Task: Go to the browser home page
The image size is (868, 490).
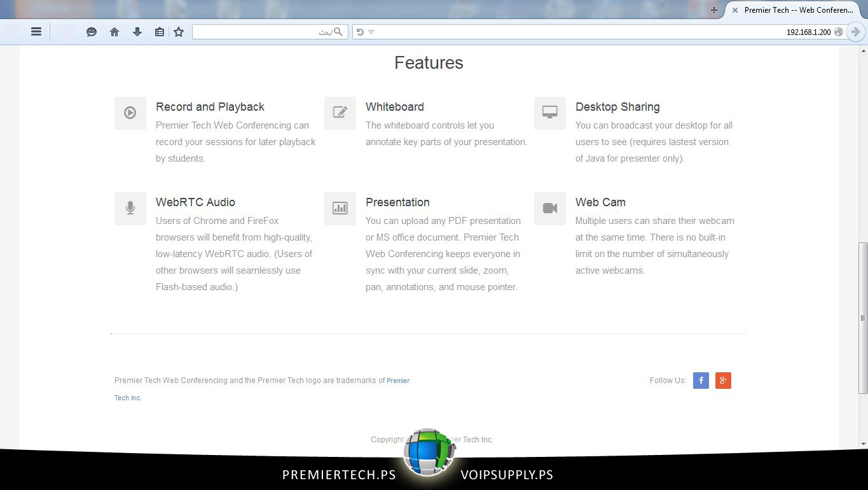Action: 114,32
